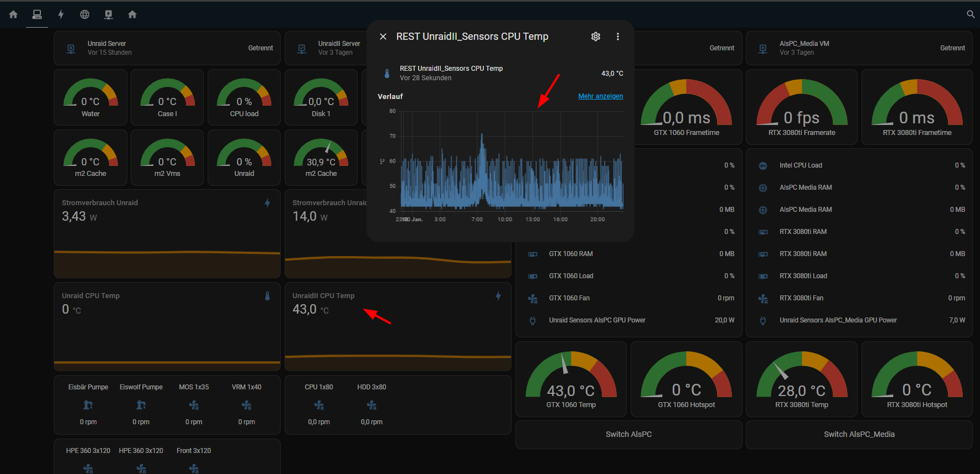Click the temperature history chart in the dialog

(x=501, y=165)
